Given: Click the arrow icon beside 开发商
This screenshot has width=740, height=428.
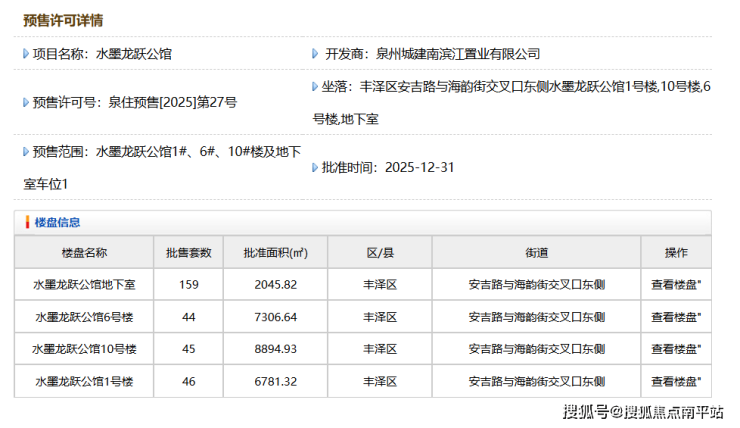Looking at the screenshot, I should [317, 54].
